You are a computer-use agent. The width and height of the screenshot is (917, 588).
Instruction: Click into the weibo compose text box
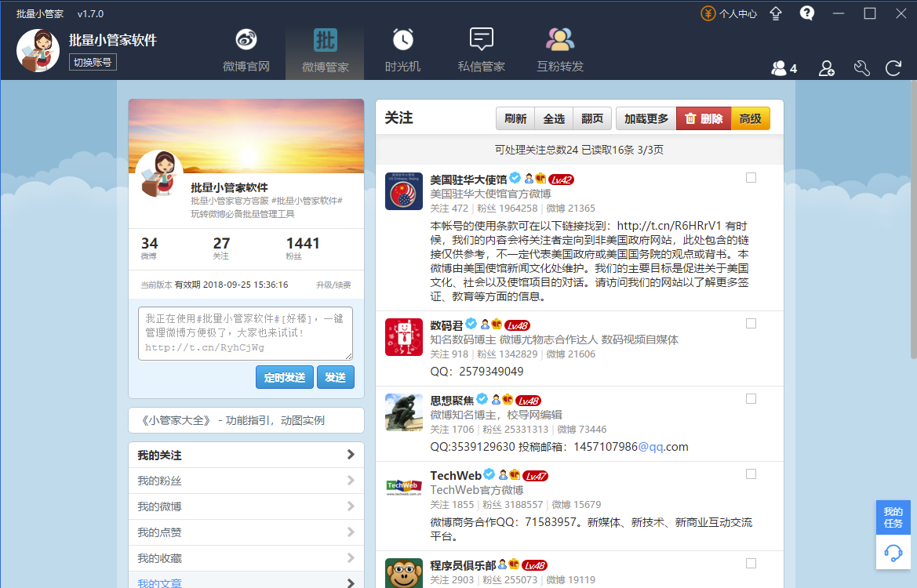[246, 333]
